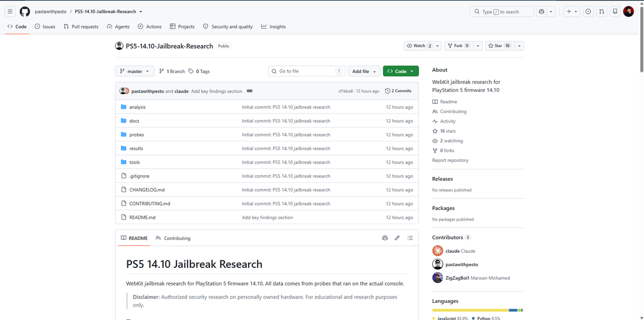
Task: Open the Insights tab
Action: click(273, 27)
